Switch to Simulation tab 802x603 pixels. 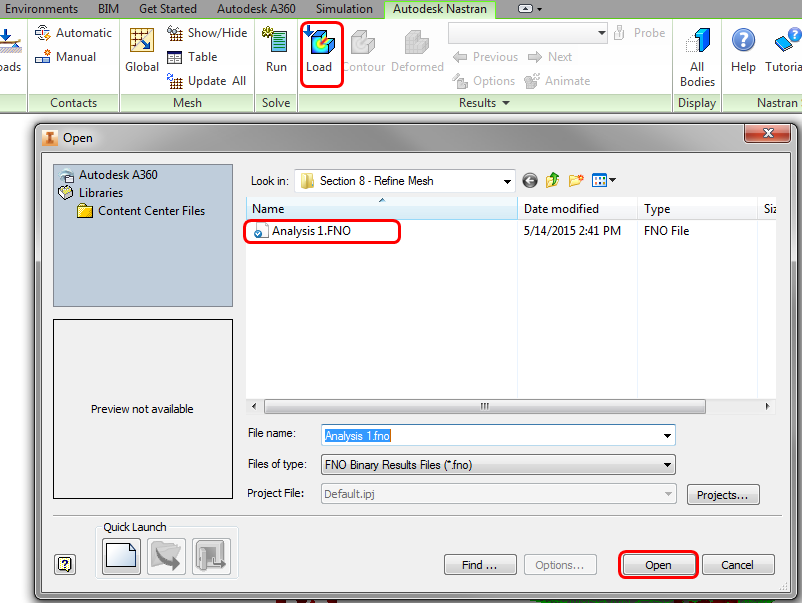click(344, 9)
